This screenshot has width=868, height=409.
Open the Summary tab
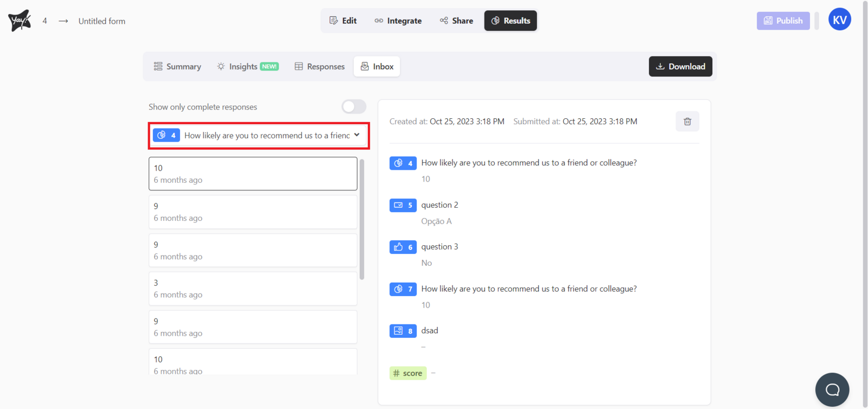pyautogui.click(x=177, y=67)
